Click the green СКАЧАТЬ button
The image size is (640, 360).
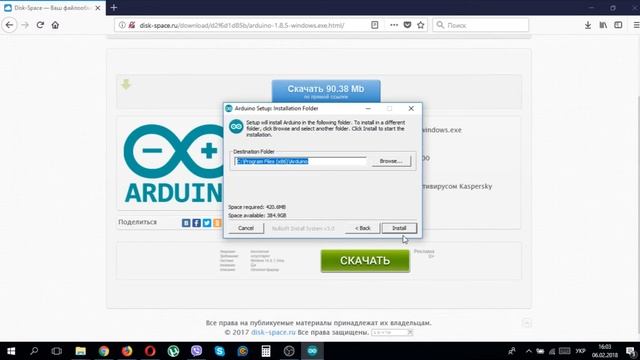[365, 261]
